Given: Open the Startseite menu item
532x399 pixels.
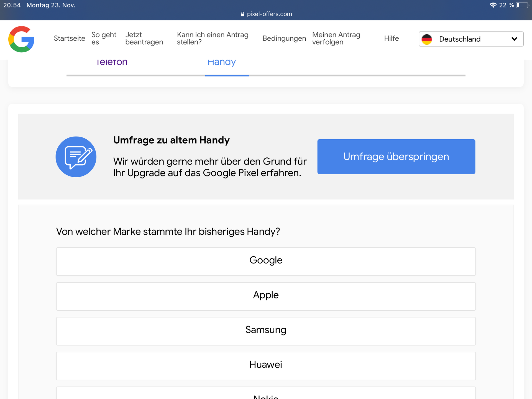Looking at the screenshot, I should [70, 38].
